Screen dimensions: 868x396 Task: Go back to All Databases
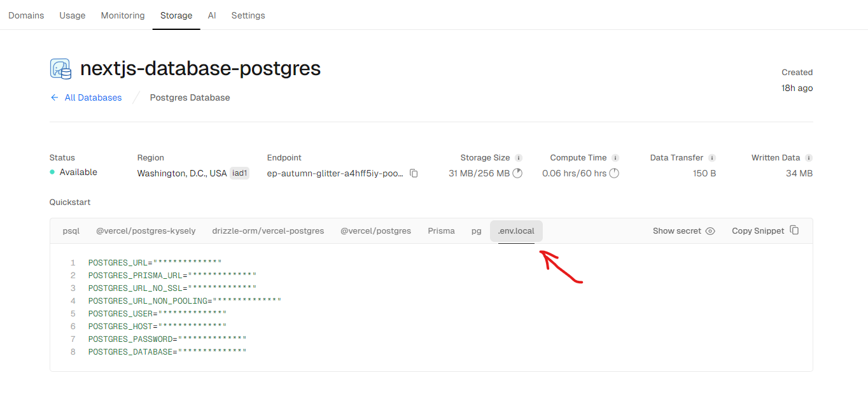click(86, 97)
